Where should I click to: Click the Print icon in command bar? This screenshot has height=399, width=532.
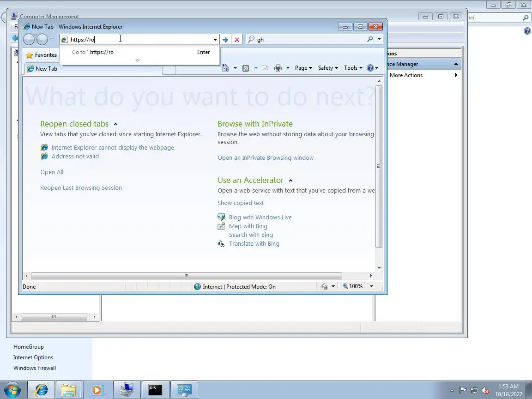(x=278, y=68)
